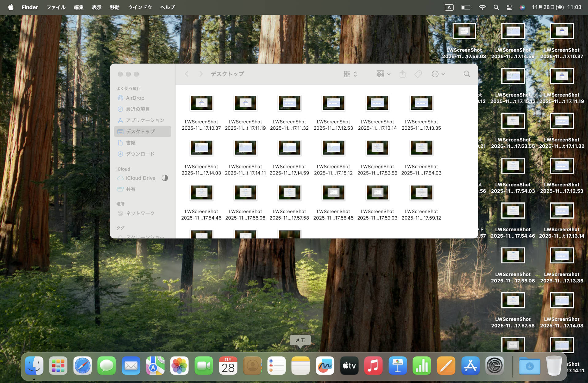Switch Finder to grid view using view control
Screen dimensions: 588x383
point(347,74)
